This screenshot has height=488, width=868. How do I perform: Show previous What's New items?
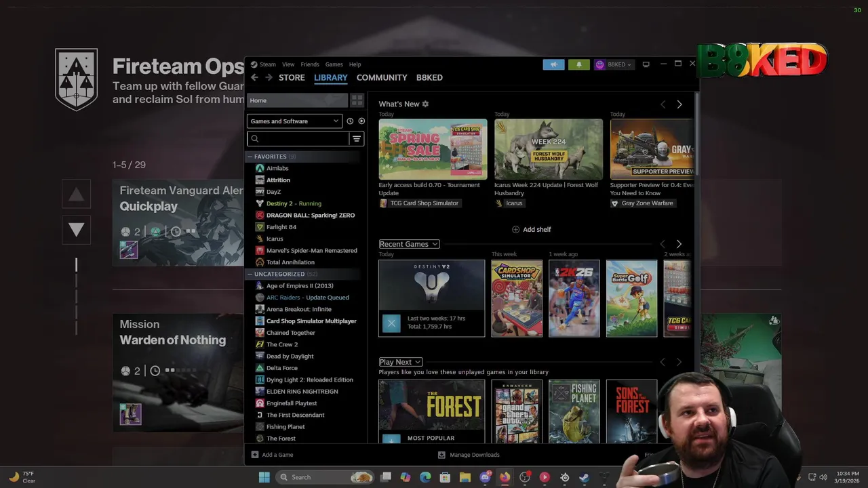[663, 104]
